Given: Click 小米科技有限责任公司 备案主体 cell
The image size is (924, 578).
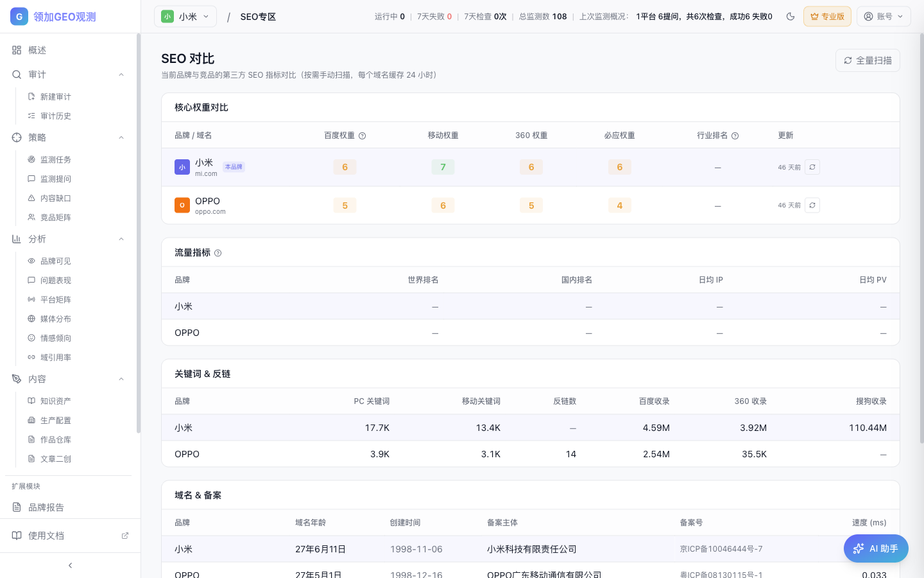Looking at the screenshot, I should pos(532,549).
